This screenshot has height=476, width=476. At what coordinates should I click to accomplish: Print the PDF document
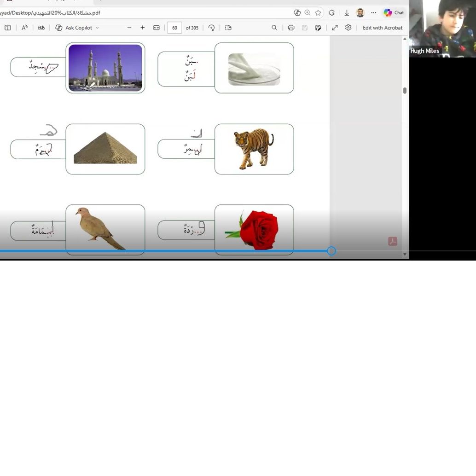[x=291, y=28]
